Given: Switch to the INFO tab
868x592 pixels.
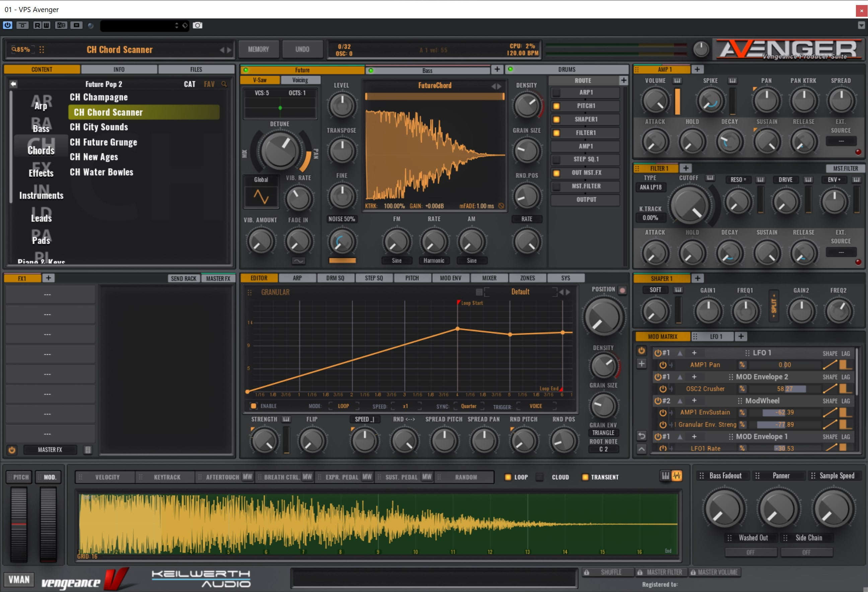Looking at the screenshot, I should point(119,69).
